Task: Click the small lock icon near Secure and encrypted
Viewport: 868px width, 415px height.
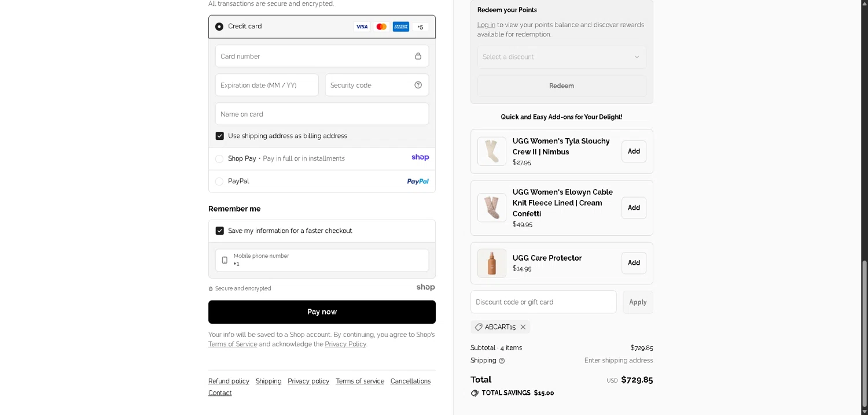Action: point(211,288)
